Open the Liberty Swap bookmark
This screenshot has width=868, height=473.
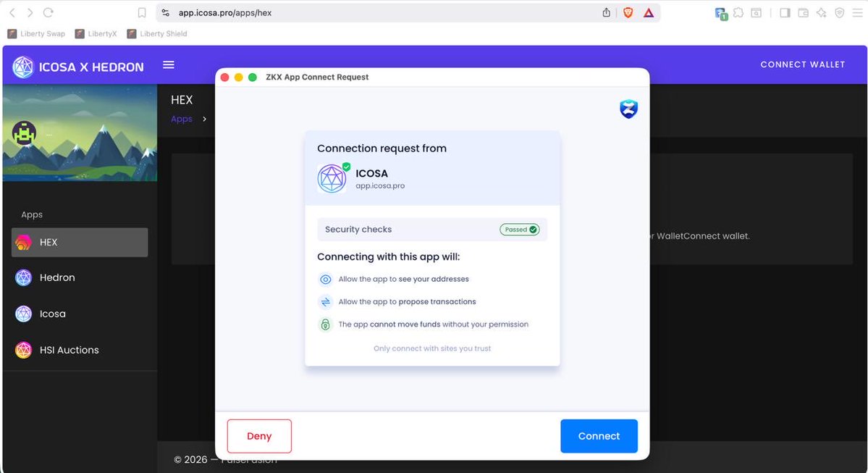tap(36, 34)
